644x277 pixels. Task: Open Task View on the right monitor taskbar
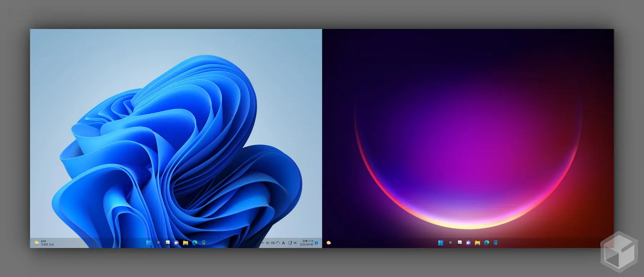[459, 243]
